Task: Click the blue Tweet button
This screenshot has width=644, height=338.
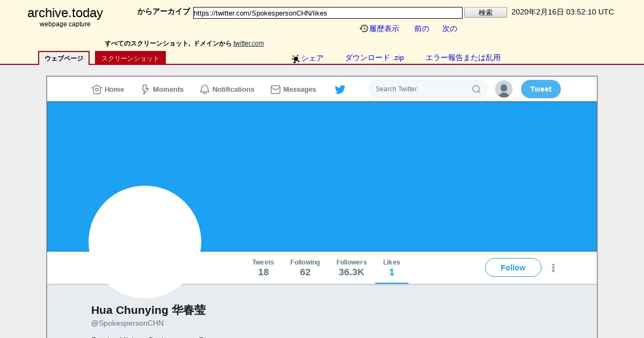Action: click(541, 89)
